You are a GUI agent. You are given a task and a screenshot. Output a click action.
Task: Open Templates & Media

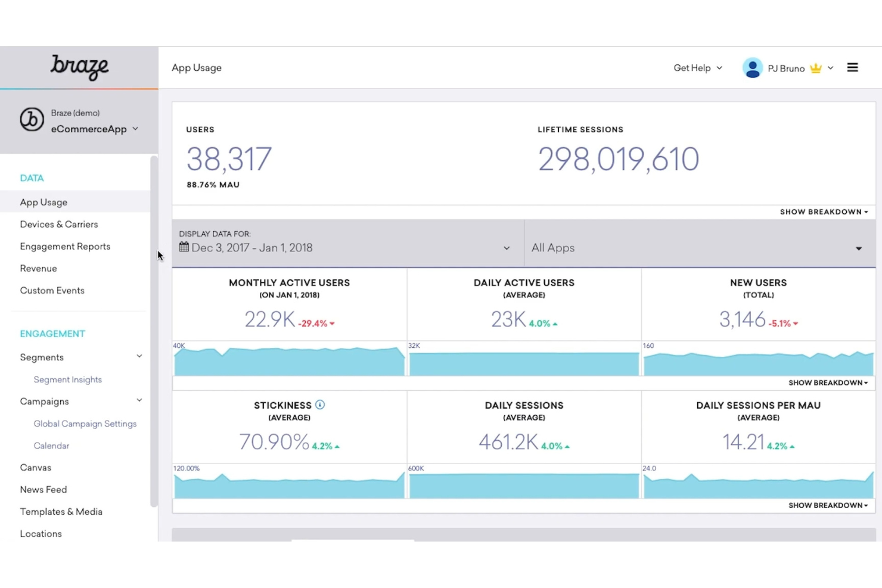coord(61,512)
